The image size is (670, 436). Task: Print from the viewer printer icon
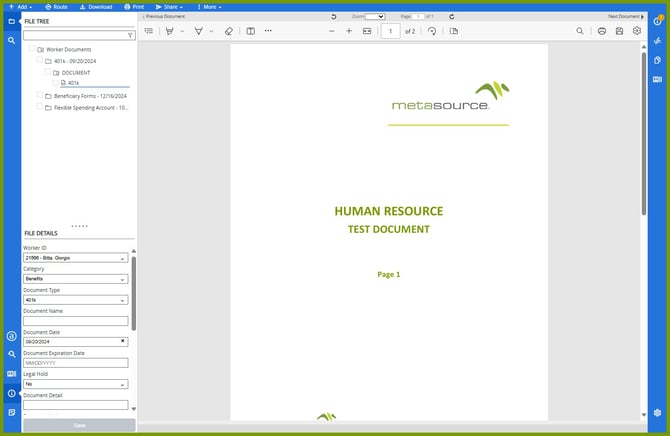pos(602,31)
